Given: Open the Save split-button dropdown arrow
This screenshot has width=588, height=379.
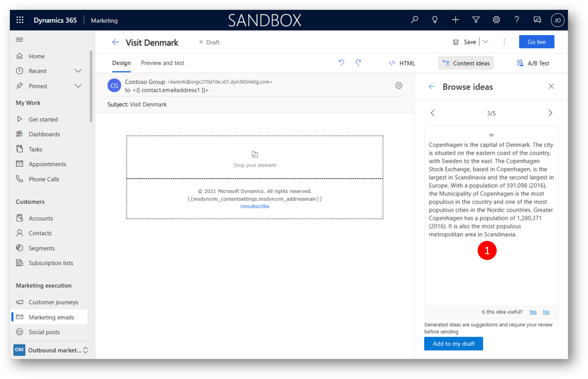Looking at the screenshot, I should click(486, 42).
